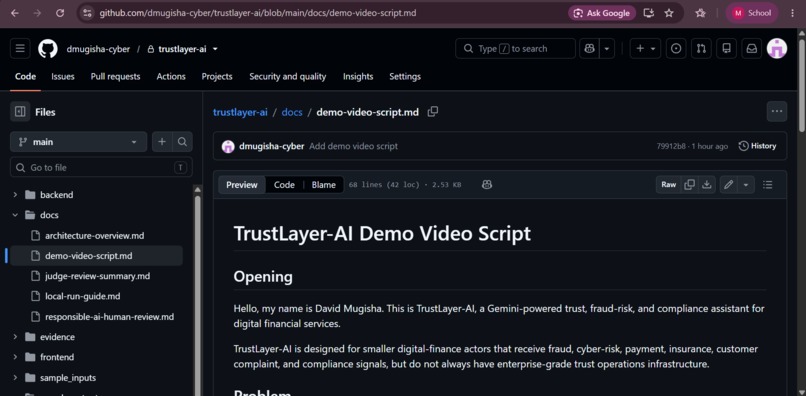Copy file path icon next to filename
The width and height of the screenshot is (806, 396).
[x=433, y=112]
